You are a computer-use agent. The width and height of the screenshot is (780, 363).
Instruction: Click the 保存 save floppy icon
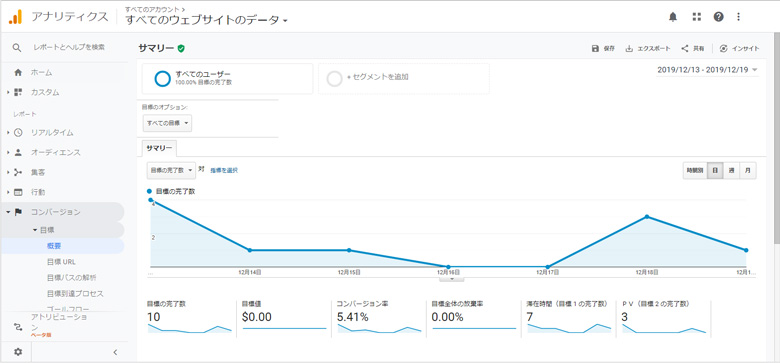tap(595, 48)
